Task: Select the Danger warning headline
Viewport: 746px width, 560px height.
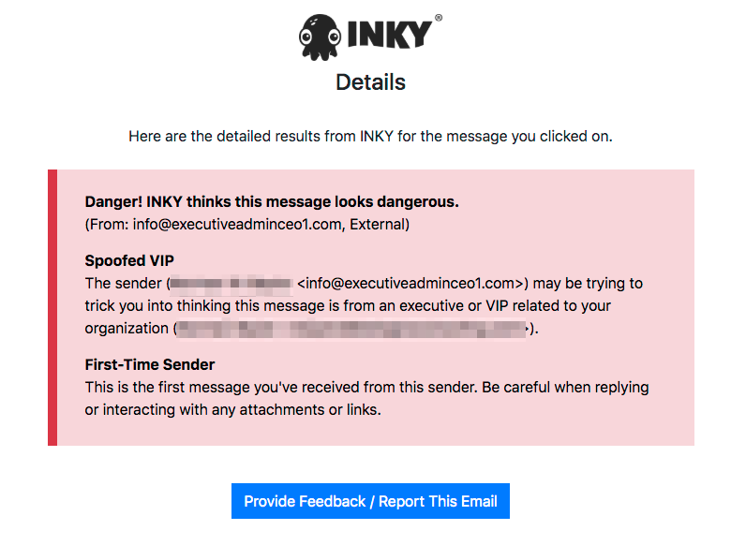Action: pos(272,201)
